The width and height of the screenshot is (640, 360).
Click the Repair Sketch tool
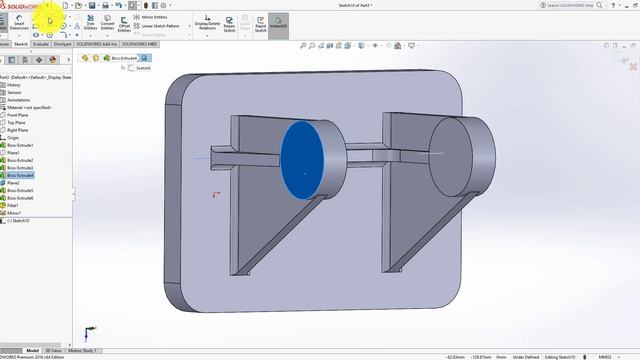(229, 24)
